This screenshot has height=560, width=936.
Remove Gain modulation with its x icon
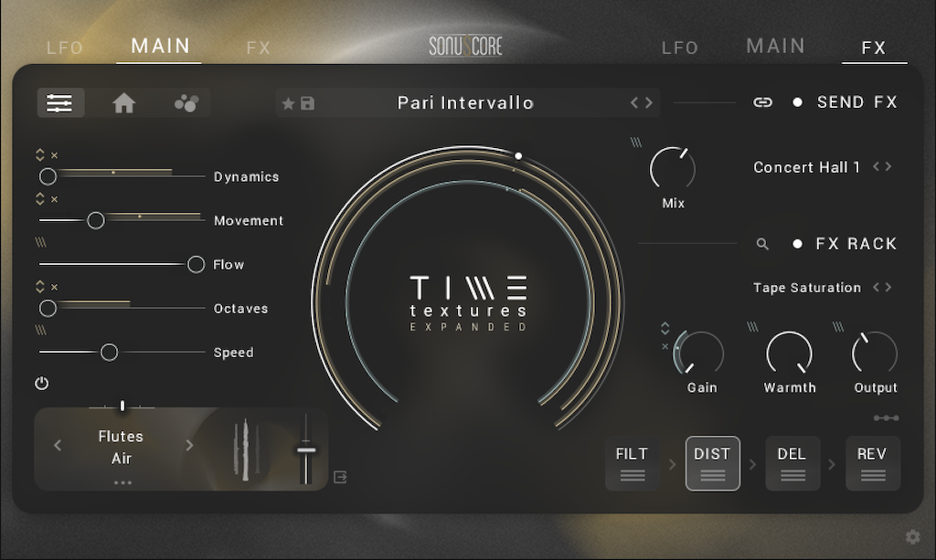point(665,346)
